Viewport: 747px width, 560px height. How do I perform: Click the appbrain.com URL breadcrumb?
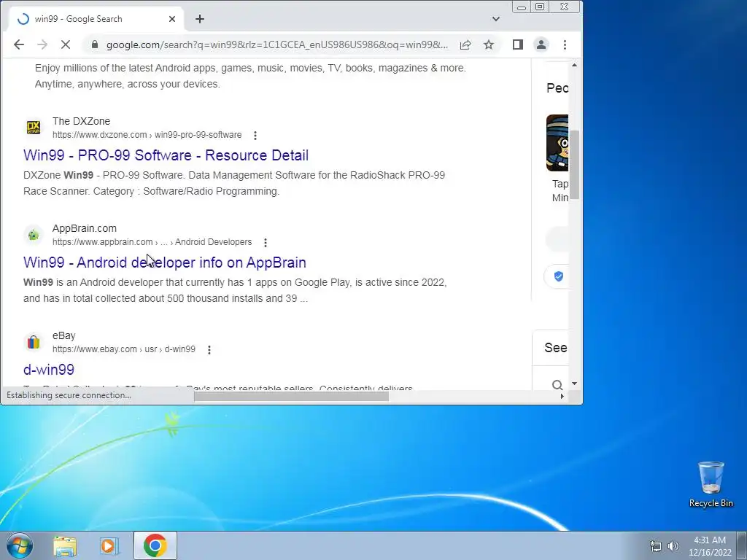tap(152, 242)
